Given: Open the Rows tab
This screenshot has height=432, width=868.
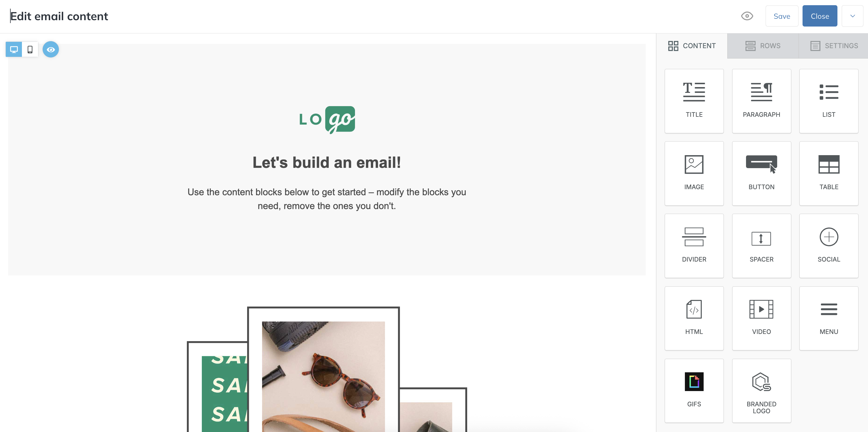Looking at the screenshot, I should (763, 46).
